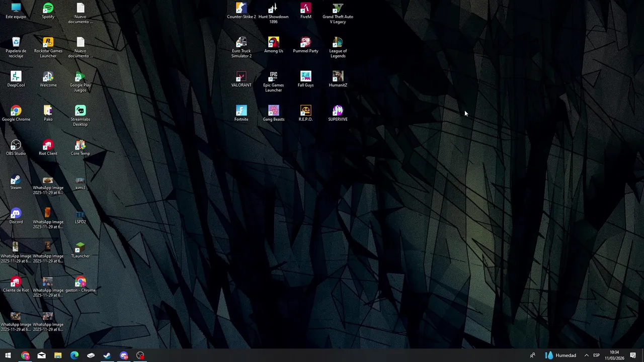Select the OBS Studio desktop icon

(16, 148)
